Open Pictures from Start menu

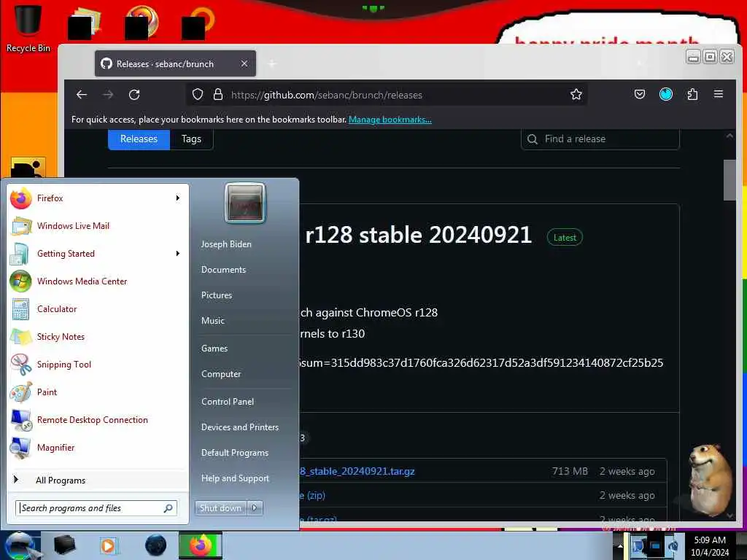click(x=217, y=295)
